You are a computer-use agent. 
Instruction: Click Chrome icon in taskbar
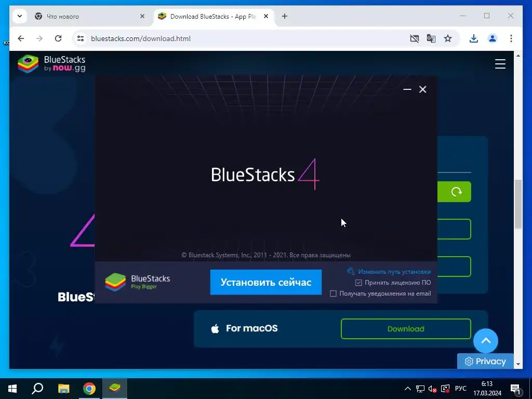pos(89,389)
